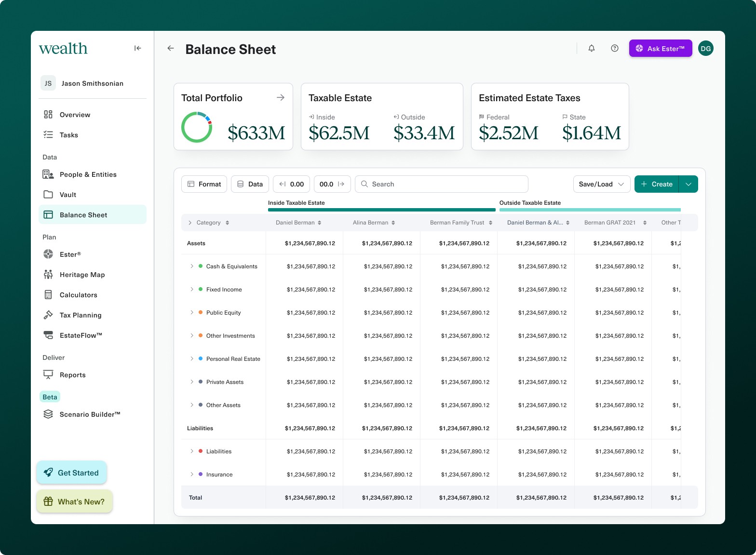This screenshot has width=756, height=555.
Task: Click the Heritage Map family icon
Action: point(48,275)
